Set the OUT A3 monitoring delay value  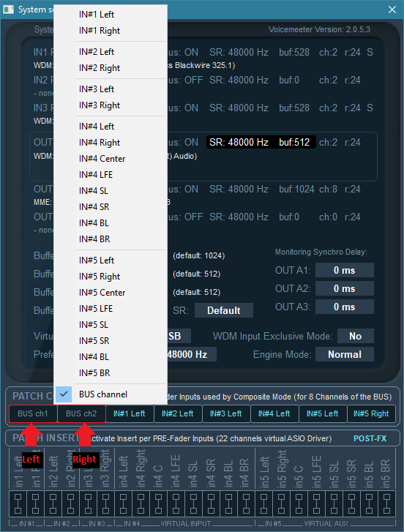click(344, 307)
